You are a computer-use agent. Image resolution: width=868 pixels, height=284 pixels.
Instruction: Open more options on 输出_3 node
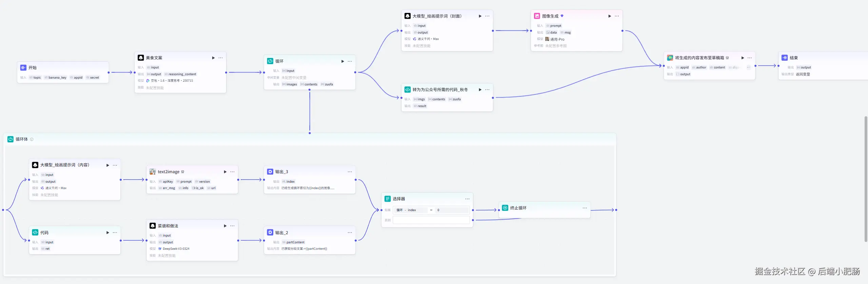[x=350, y=172]
